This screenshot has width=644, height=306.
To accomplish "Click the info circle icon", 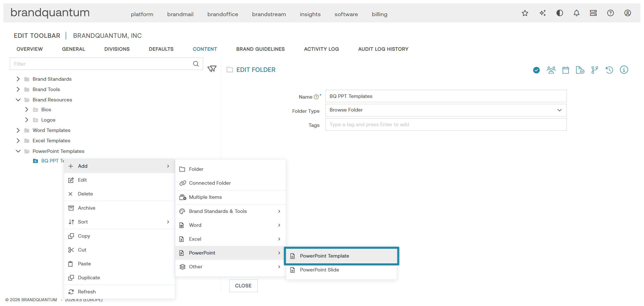I will pyautogui.click(x=624, y=70).
